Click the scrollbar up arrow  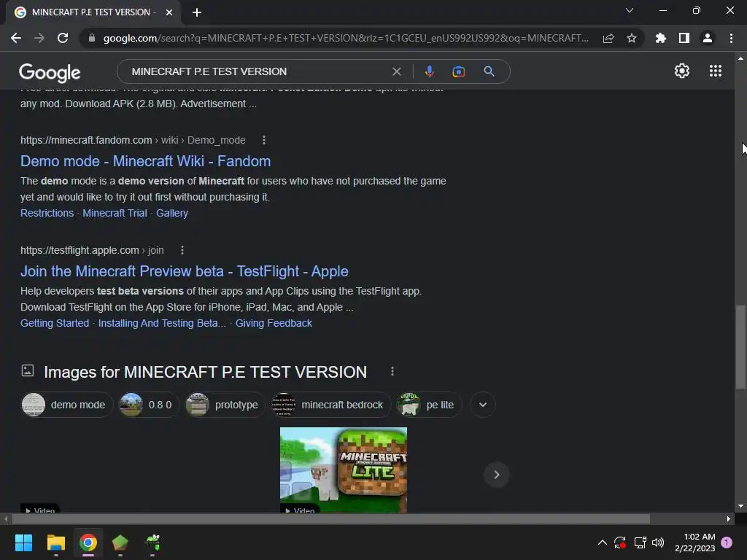tap(740, 58)
